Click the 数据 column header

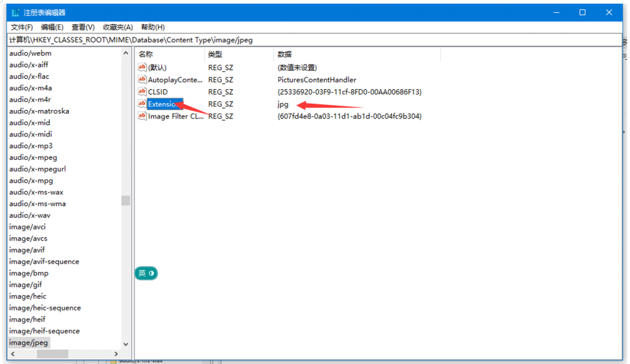click(285, 53)
